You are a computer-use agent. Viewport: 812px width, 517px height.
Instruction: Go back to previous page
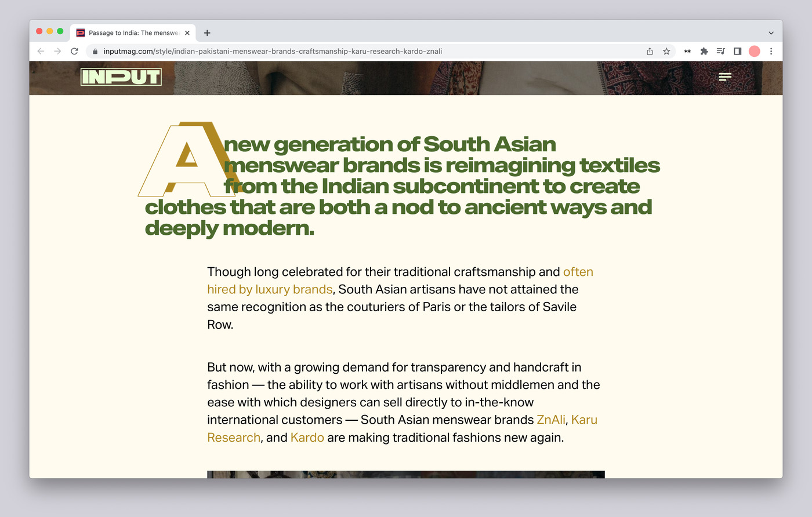[41, 51]
